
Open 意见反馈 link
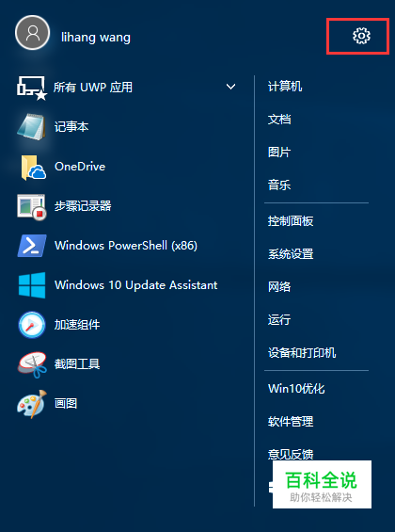click(x=291, y=454)
